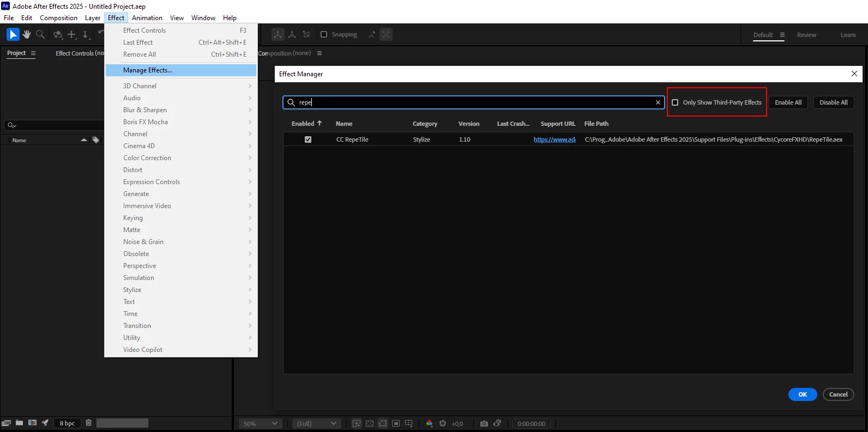Open the CC RepeTile support URL link
Image resolution: width=868 pixels, height=432 pixels.
point(554,139)
